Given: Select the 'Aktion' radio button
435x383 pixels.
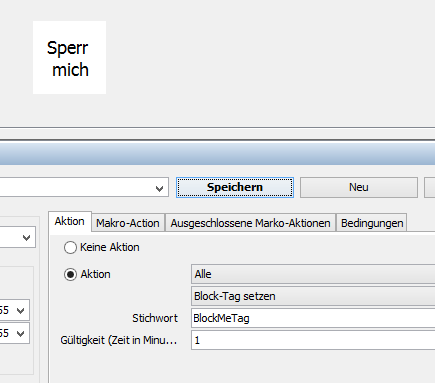Looking at the screenshot, I should click(70, 274).
